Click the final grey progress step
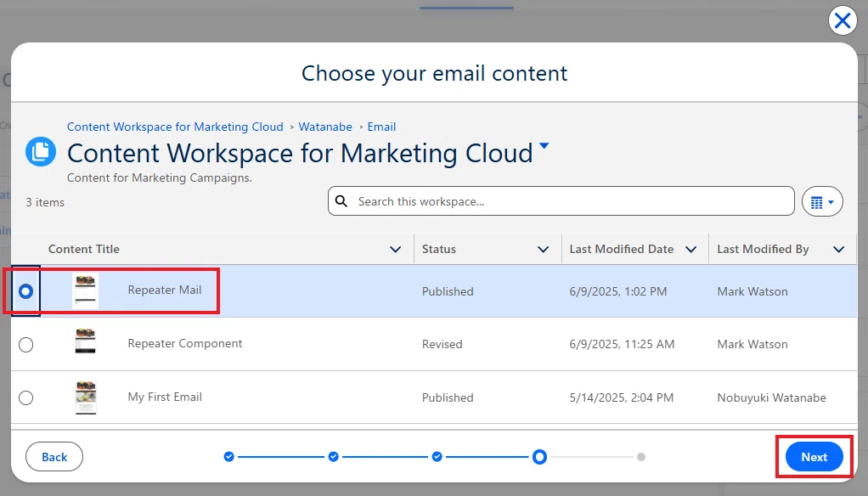The height and width of the screenshot is (496, 868). click(x=641, y=457)
